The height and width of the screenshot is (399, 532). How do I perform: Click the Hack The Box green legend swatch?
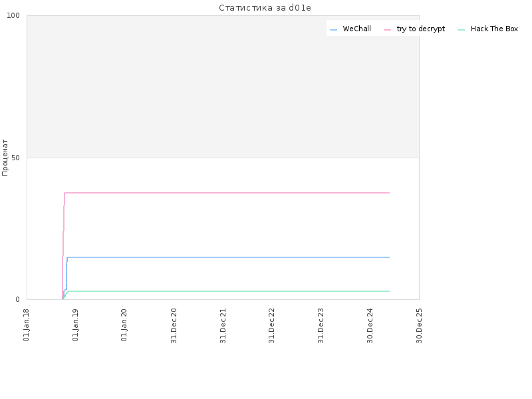tap(462, 30)
